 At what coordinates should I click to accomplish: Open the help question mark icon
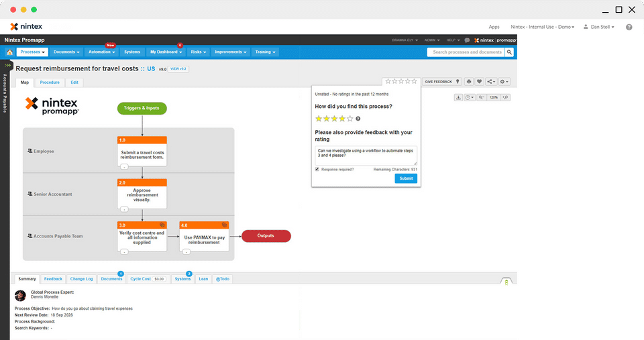[629, 27]
